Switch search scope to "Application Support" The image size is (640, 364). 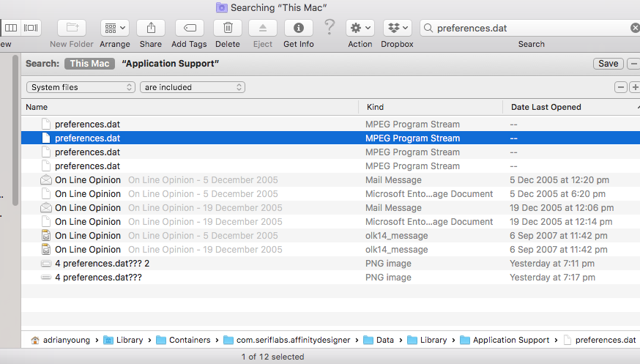pyautogui.click(x=170, y=64)
